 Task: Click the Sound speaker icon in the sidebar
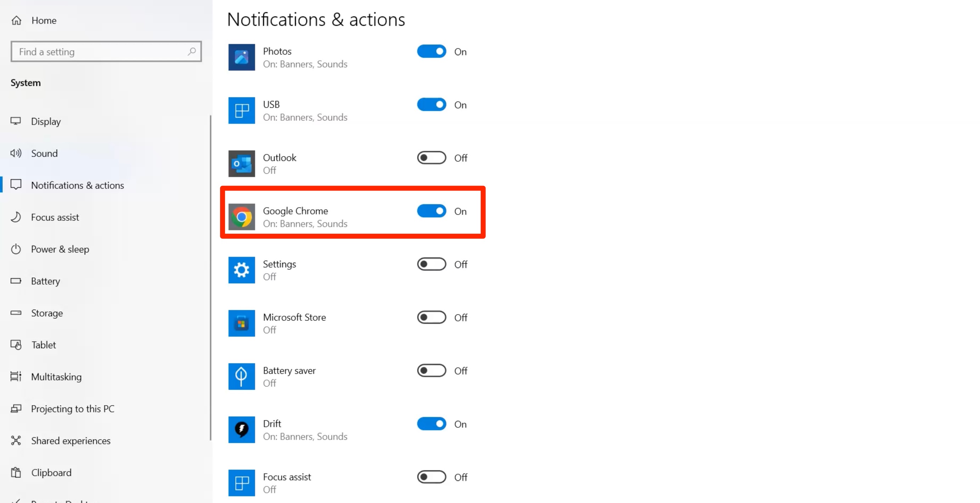click(x=16, y=153)
